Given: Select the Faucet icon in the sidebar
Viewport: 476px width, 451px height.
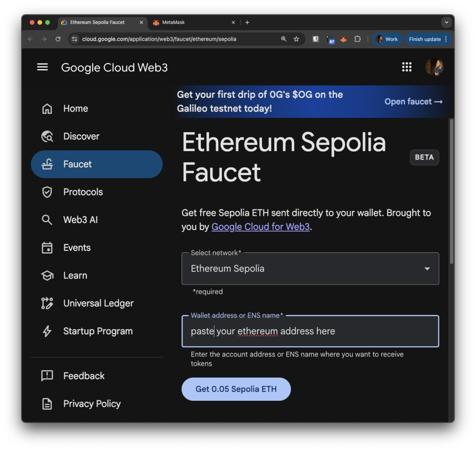Looking at the screenshot, I should point(48,164).
